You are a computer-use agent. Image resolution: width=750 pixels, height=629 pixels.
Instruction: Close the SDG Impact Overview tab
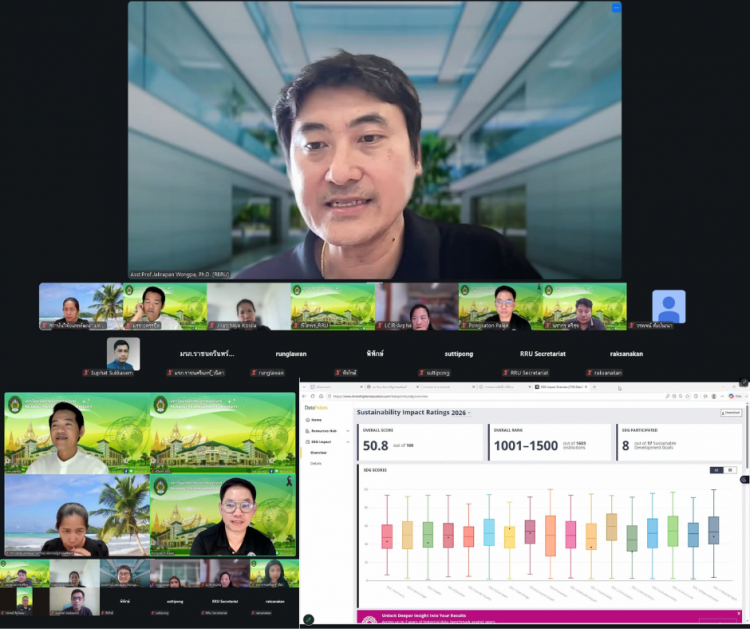586,387
